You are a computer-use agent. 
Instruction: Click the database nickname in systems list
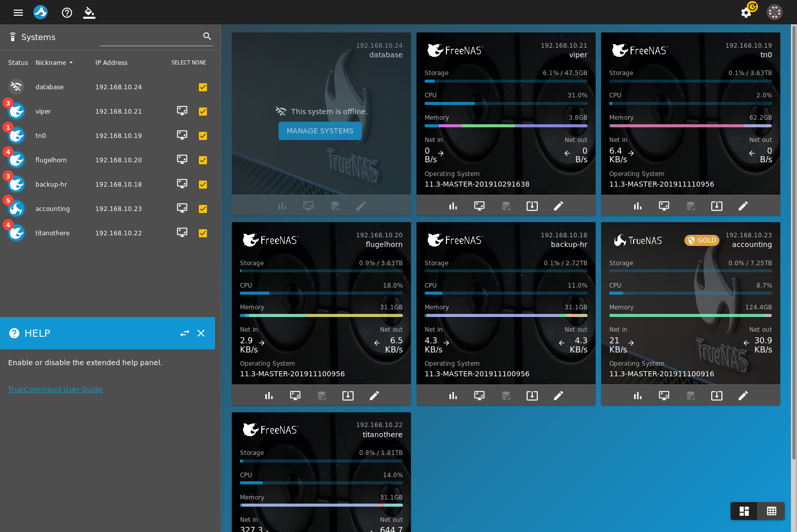tap(49, 87)
